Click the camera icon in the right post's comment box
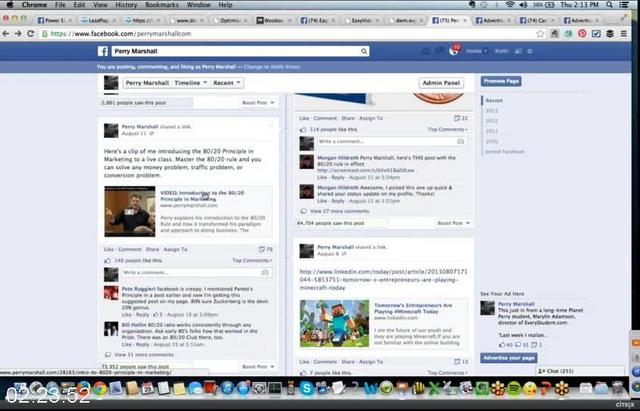 460,141
